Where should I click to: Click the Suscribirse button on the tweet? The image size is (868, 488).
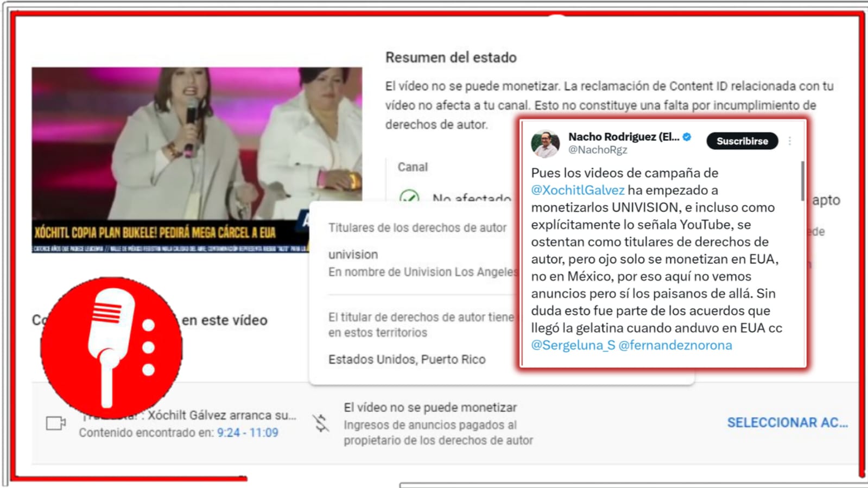coord(742,141)
